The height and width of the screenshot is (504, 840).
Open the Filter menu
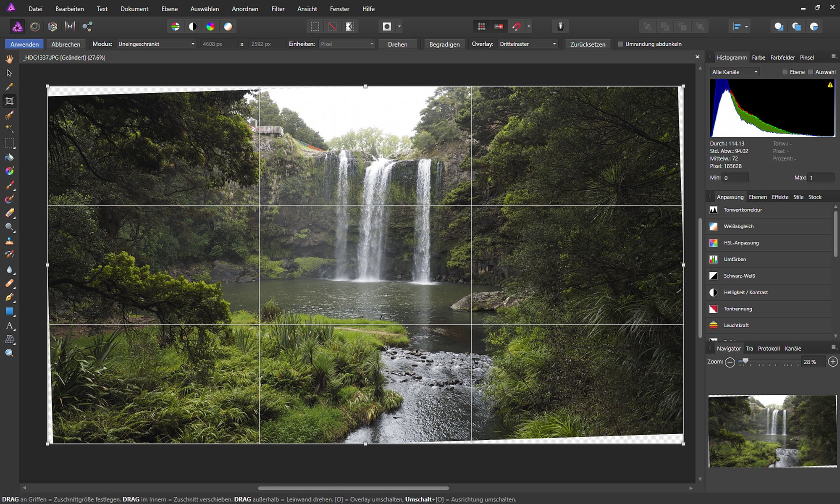pos(278,8)
